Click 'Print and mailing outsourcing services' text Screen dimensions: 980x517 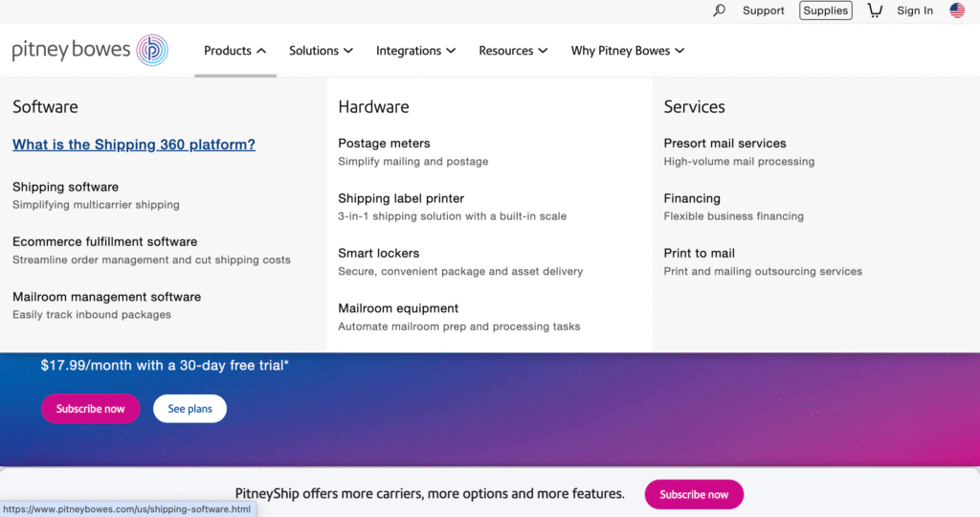tap(763, 271)
